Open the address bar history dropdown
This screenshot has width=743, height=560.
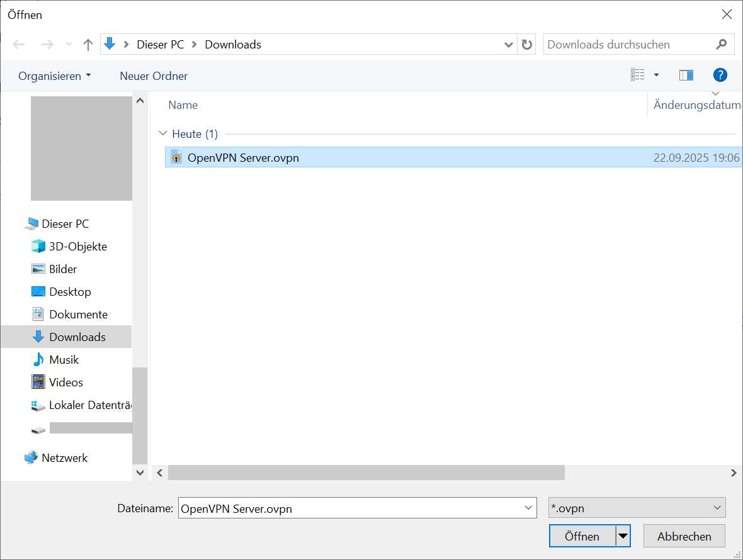pyautogui.click(x=509, y=45)
